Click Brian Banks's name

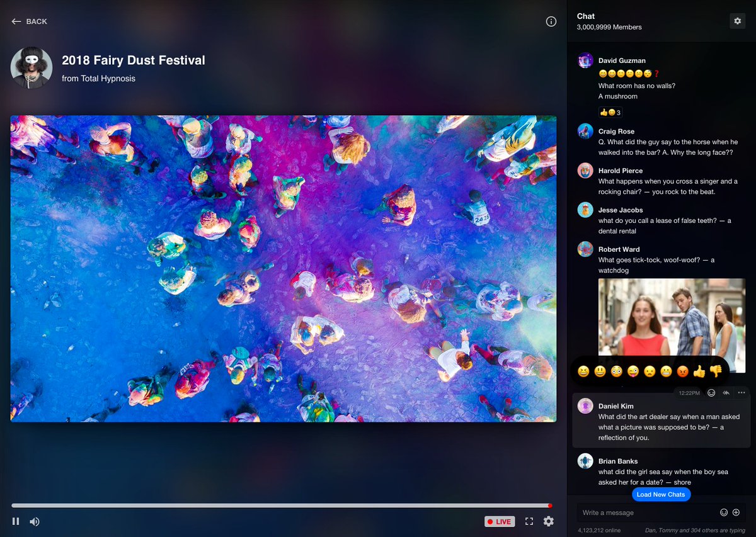pyautogui.click(x=618, y=461)
